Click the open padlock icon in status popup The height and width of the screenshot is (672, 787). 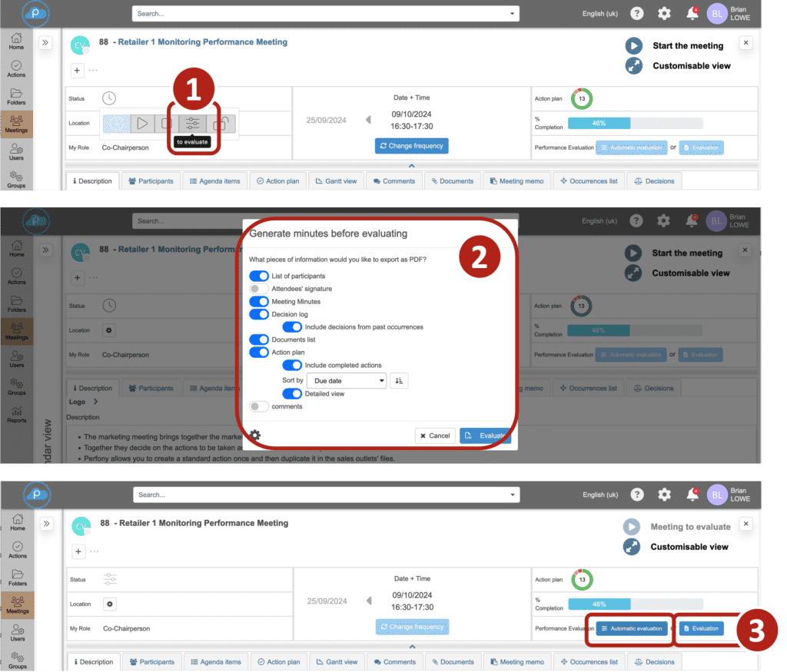221,123
